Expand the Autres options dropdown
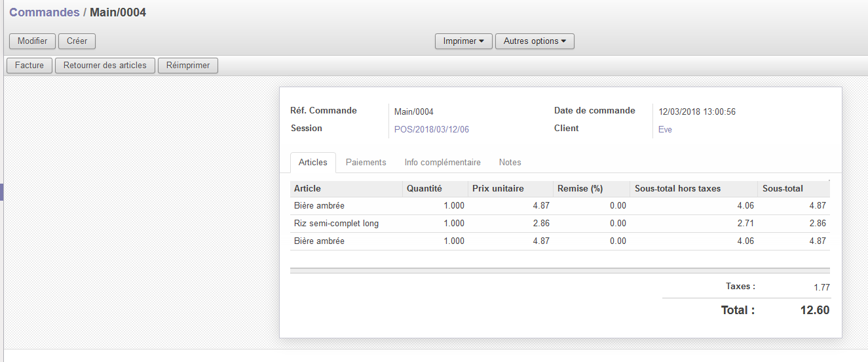 pyautogui.click(x=534, y=41)
